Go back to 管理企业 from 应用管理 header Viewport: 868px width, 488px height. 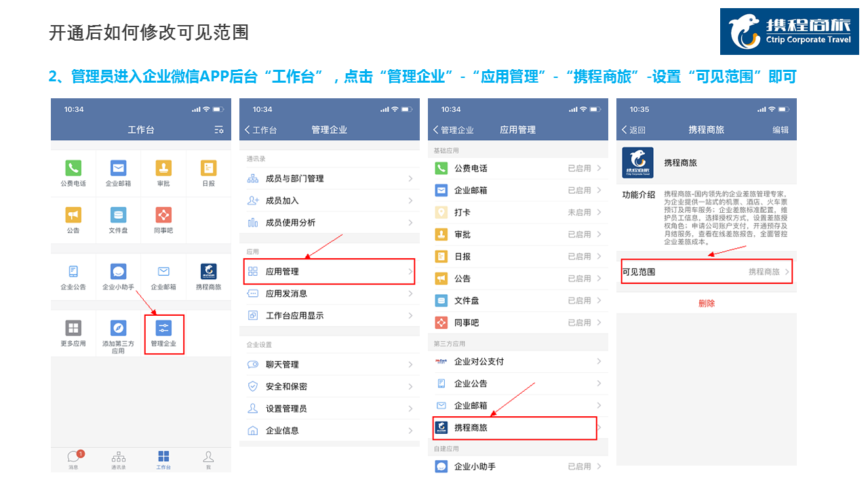(x=453, y=129)
